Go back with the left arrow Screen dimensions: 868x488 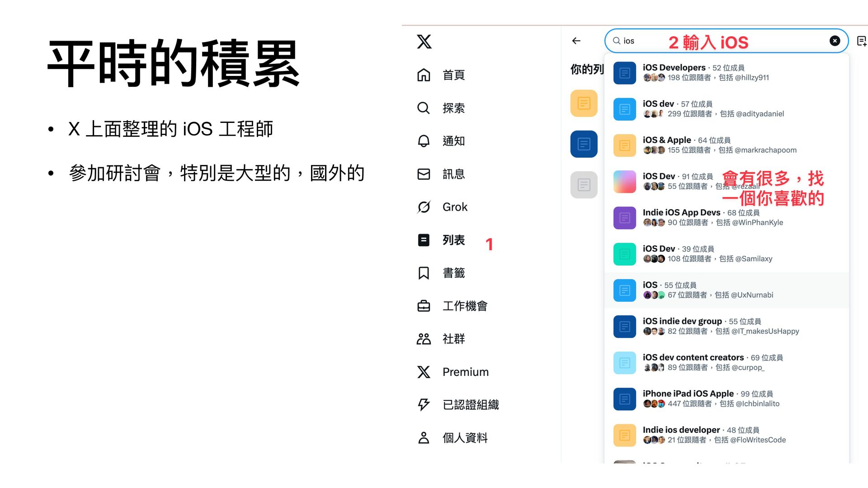tap(576, 41)
